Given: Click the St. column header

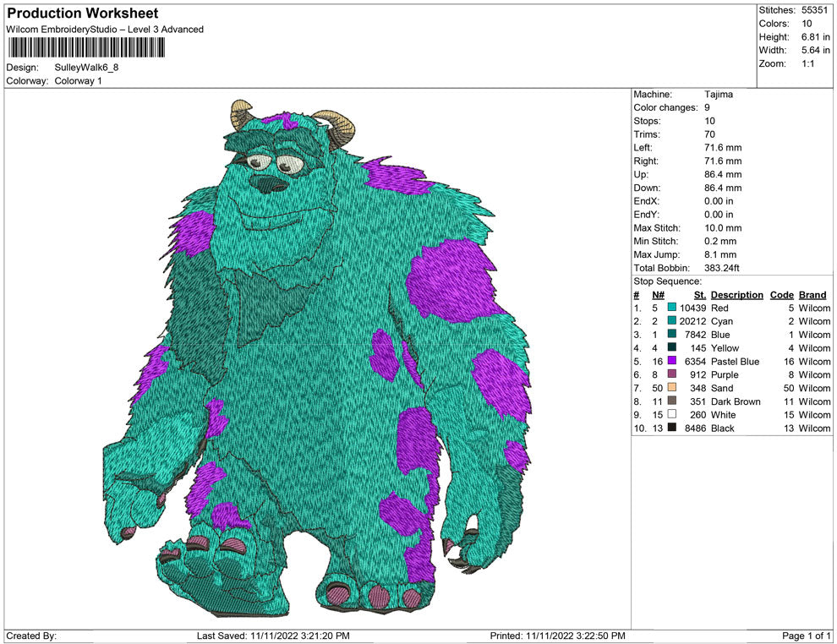Looking at the screenshot, I should click(700, 295).
